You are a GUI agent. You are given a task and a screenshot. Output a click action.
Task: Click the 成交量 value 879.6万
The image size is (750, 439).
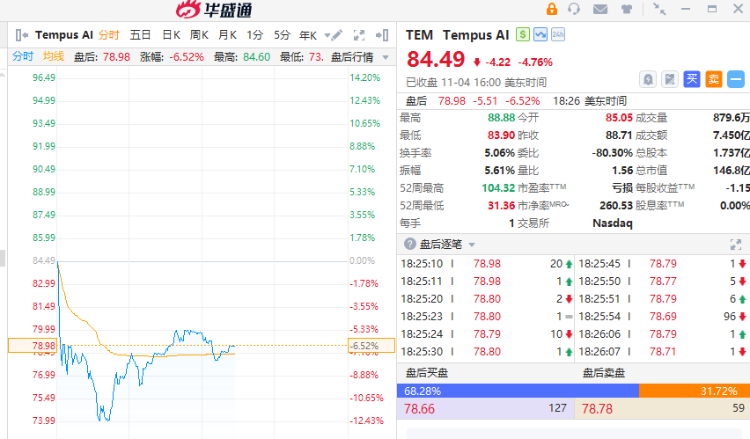click(731, 118)
